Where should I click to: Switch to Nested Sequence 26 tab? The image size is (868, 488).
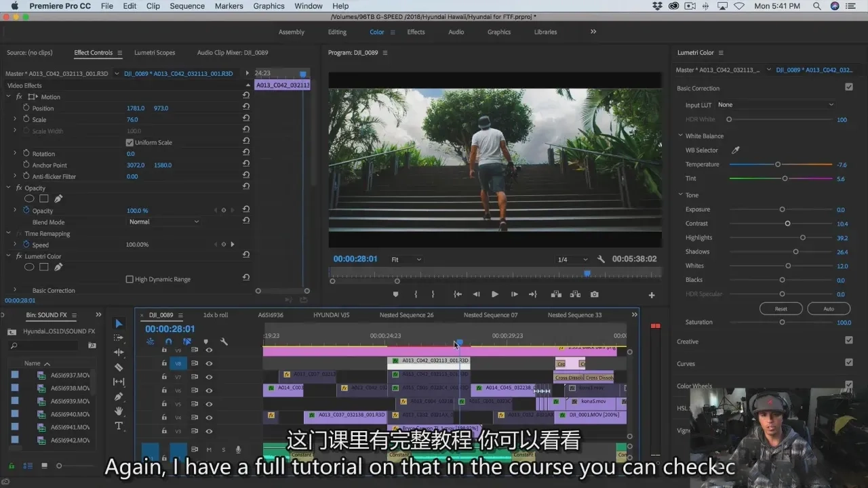[406, 315]
